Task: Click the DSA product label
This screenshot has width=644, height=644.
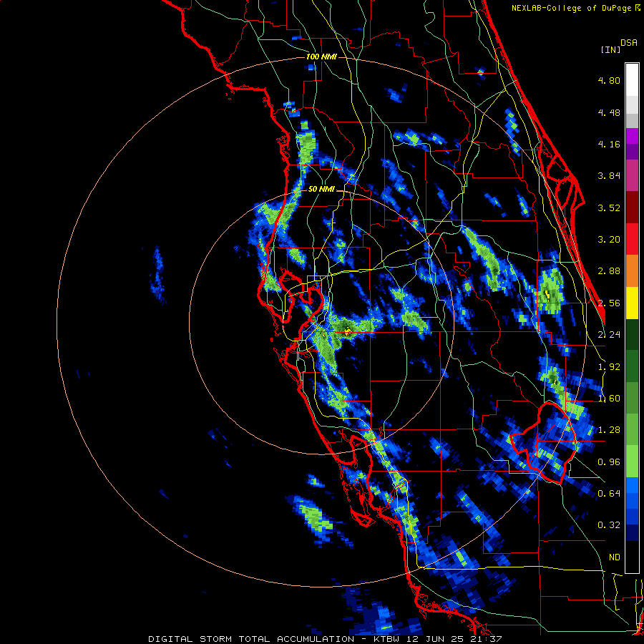Action: tap(629, 43)
